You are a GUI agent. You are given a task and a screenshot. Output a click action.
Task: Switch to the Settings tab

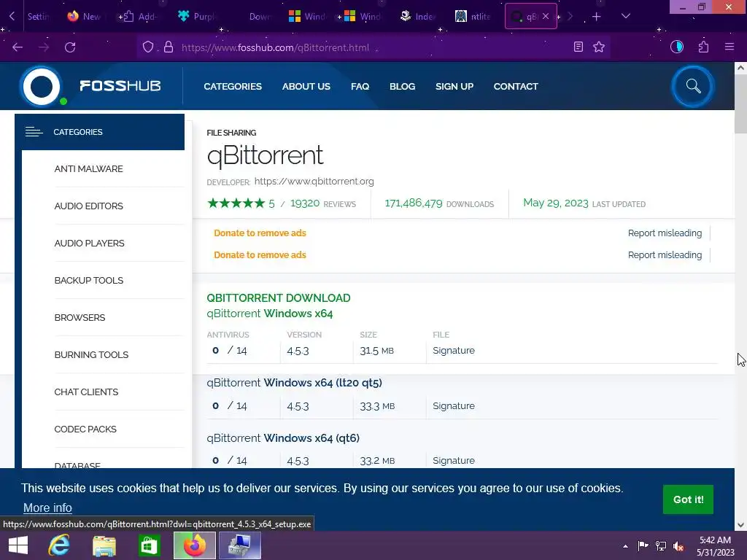pyautogui.click(x=38, y=17)
